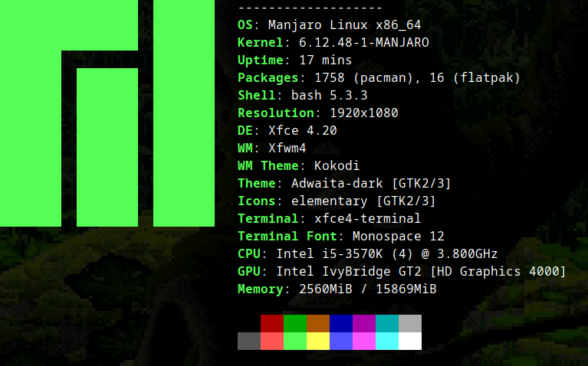Click the green 'CPU' label

pyautogui.click(x=249, y=254)
